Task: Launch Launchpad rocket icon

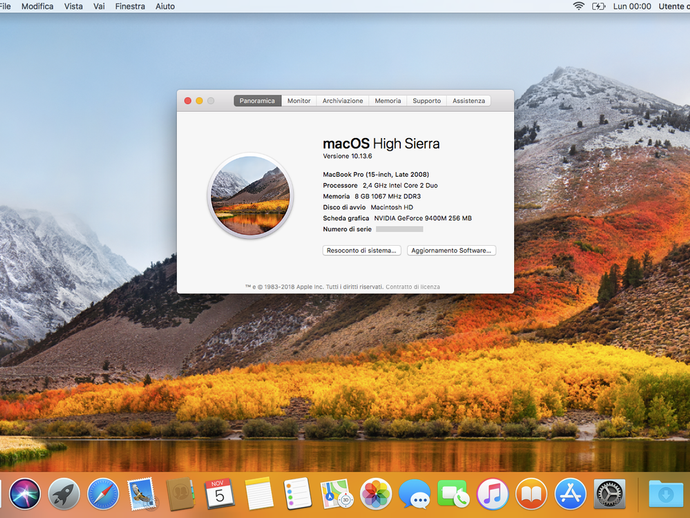Action: 64,494
